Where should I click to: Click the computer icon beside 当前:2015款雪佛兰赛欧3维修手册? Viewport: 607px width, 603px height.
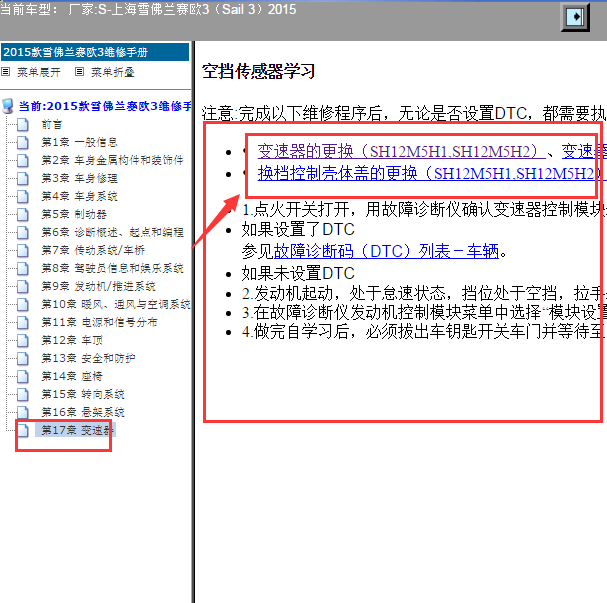(x=8, y=106)
